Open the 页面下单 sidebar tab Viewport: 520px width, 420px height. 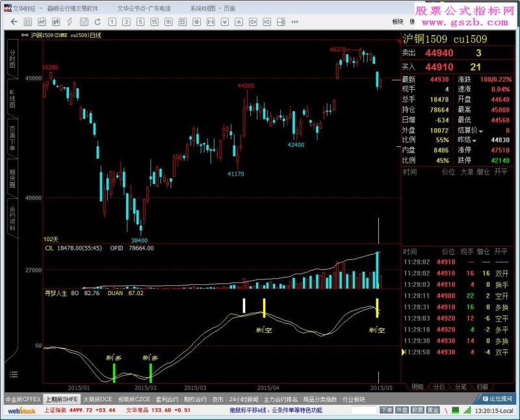point(12,138)
